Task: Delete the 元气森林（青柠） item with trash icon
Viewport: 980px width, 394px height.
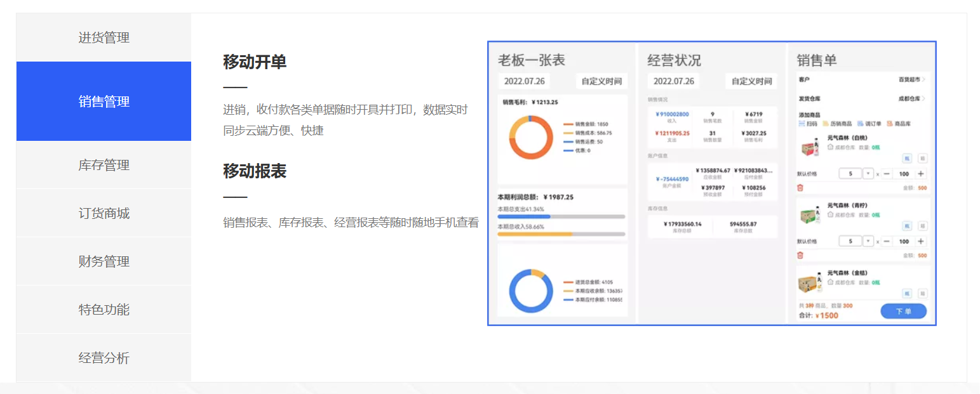Action: coord(800,255)
